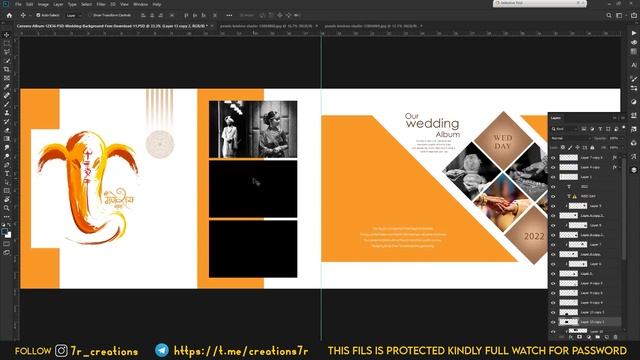Screen dimensions: 640x360
Task: Select the Frame tool
Action: click(7, 78)
